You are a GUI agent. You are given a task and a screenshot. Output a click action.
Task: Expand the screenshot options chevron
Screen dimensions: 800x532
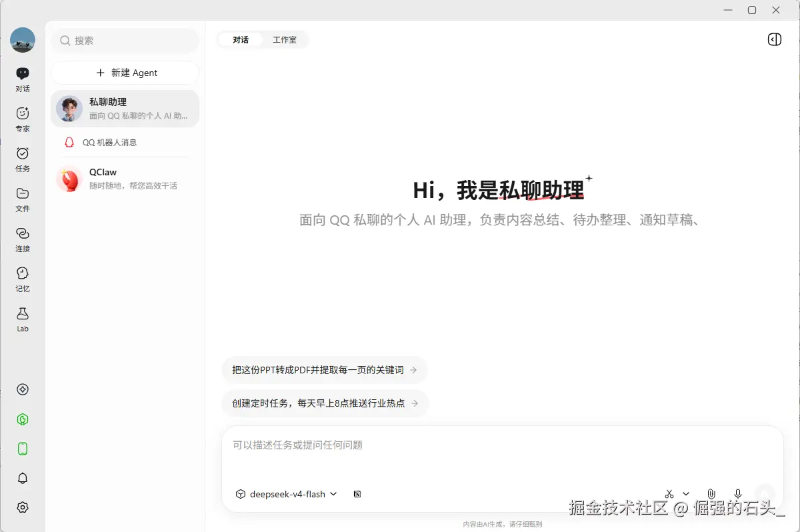[686, 494]
